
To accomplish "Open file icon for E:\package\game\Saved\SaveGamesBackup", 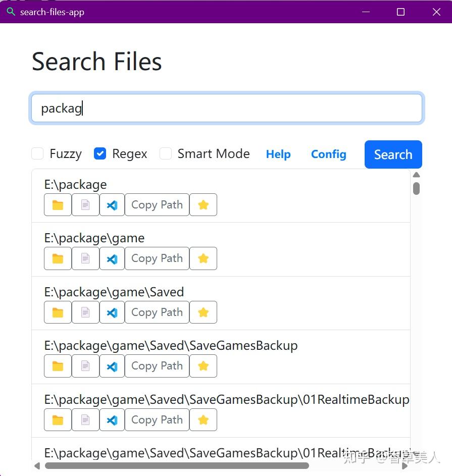I will tap(85, 366).
